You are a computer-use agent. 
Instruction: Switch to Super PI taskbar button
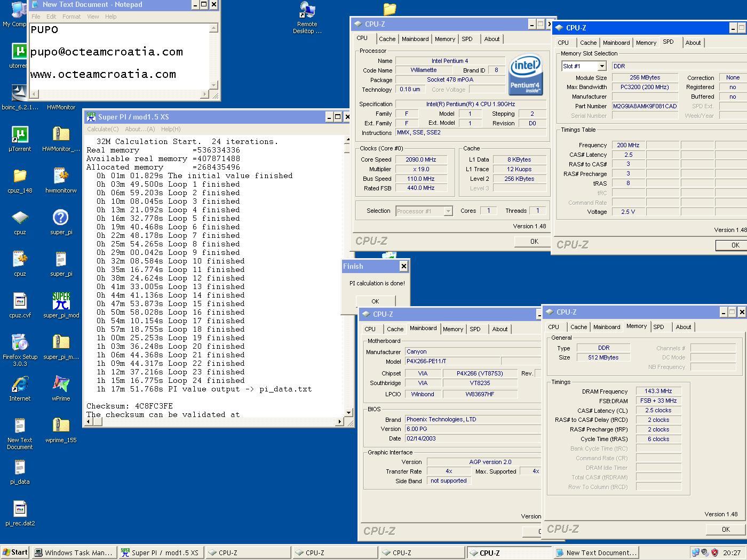tap(160, 553)
